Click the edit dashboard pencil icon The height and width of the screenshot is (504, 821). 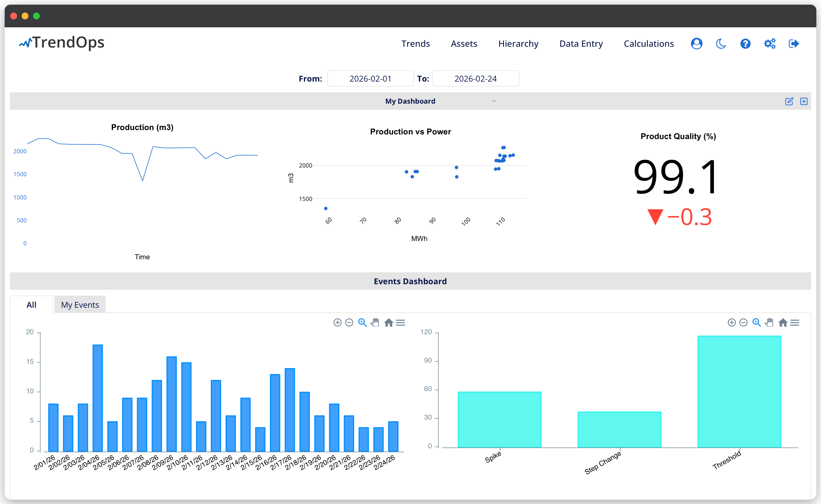click(789, 101)
